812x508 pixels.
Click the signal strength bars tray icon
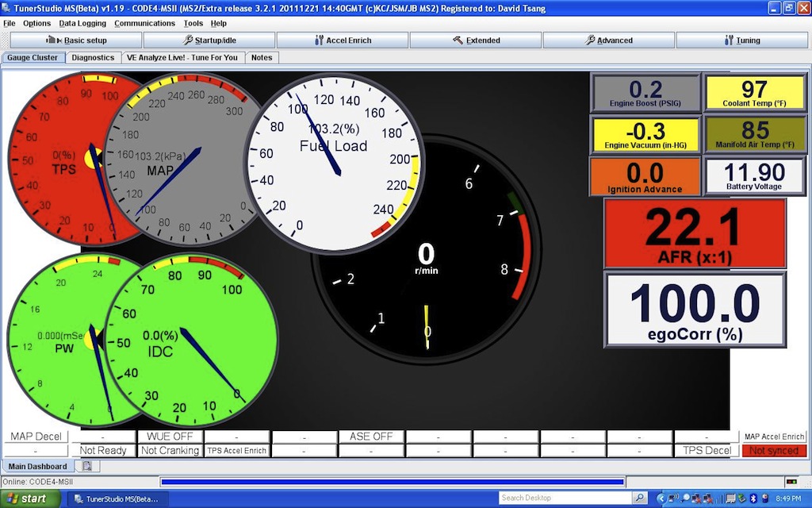click(719, 499)
